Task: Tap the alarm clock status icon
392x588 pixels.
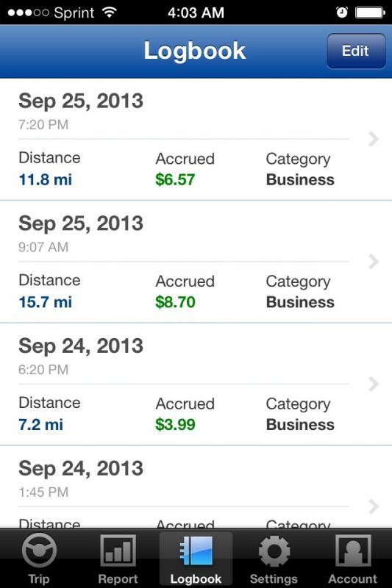Action: 342,12
